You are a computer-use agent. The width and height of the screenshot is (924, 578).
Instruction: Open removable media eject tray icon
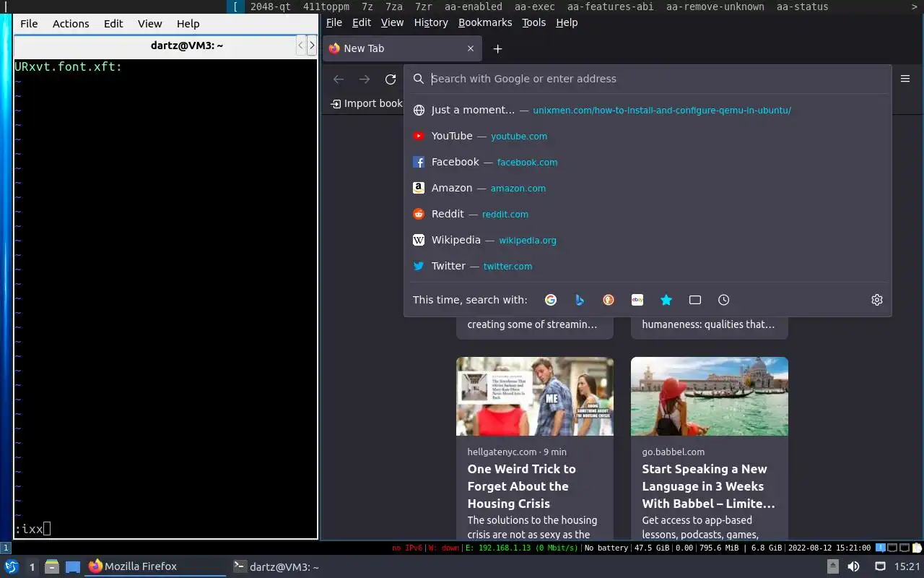point(832,566)
